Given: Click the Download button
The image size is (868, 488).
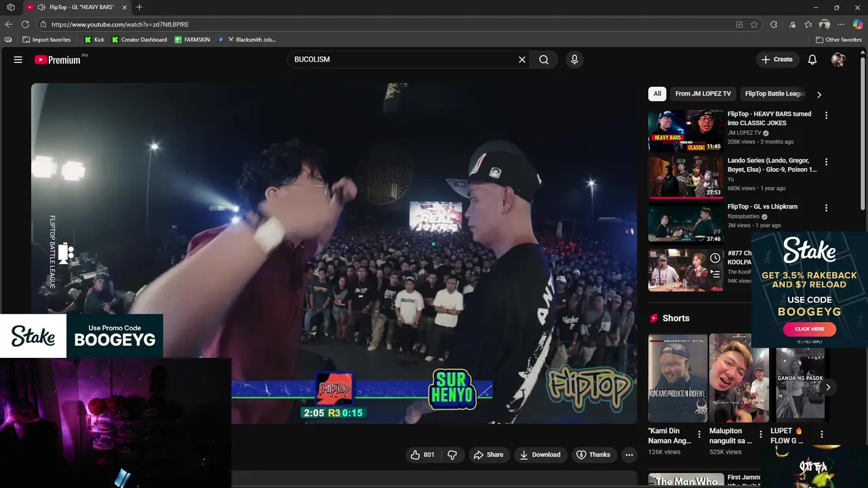Looking at the screenshot, I should point(540,455).
